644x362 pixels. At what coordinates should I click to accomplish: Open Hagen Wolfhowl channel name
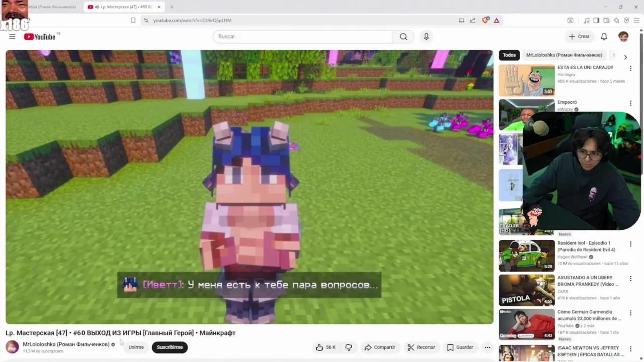pos(573,257)
